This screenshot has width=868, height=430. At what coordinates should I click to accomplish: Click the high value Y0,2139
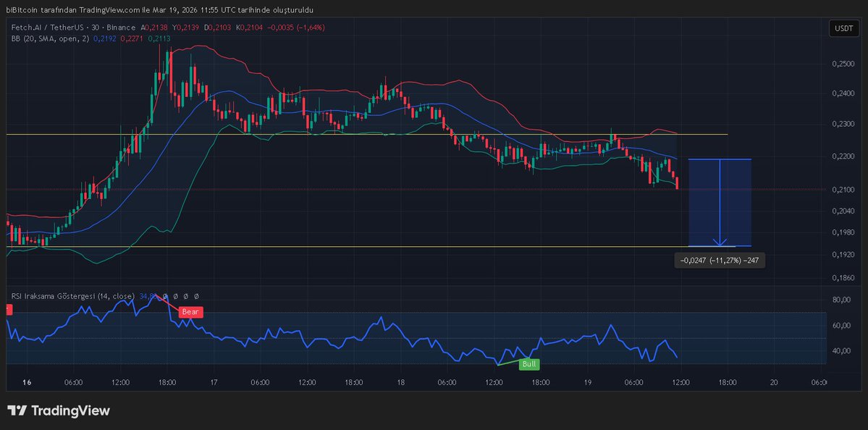[187, 27]
